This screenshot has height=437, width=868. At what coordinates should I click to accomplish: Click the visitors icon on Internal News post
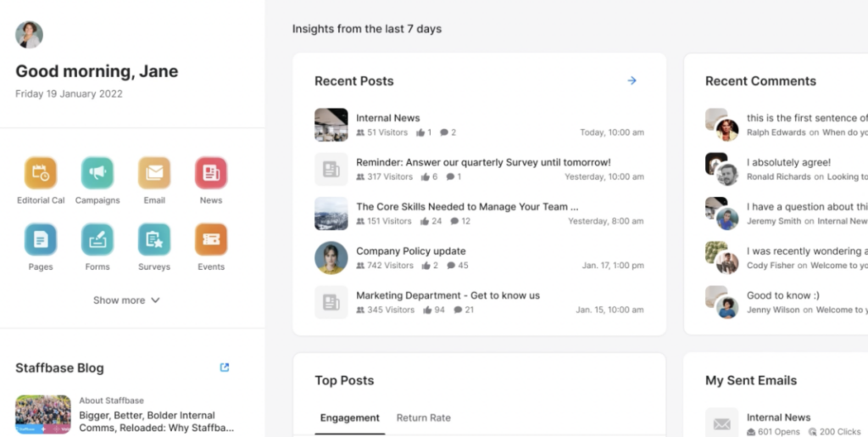coord(360,133)
